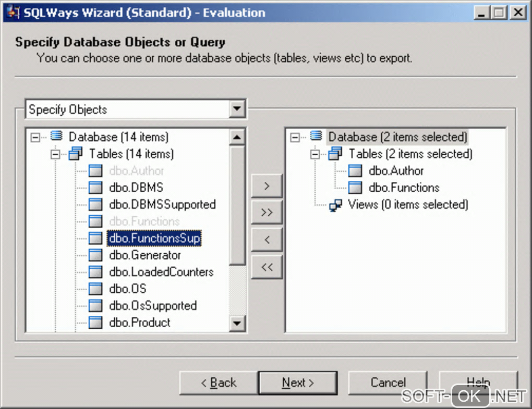Image resolution: width=532 pixels, height=409 pixels.
Task: Select dbo.DBMS in available tables
Action: (x=136, y=188)
